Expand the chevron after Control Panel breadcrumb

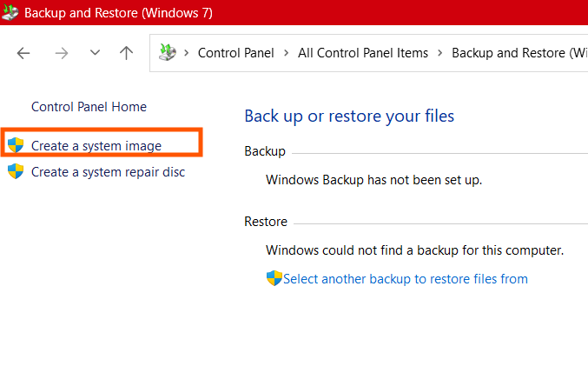point(286,53)
